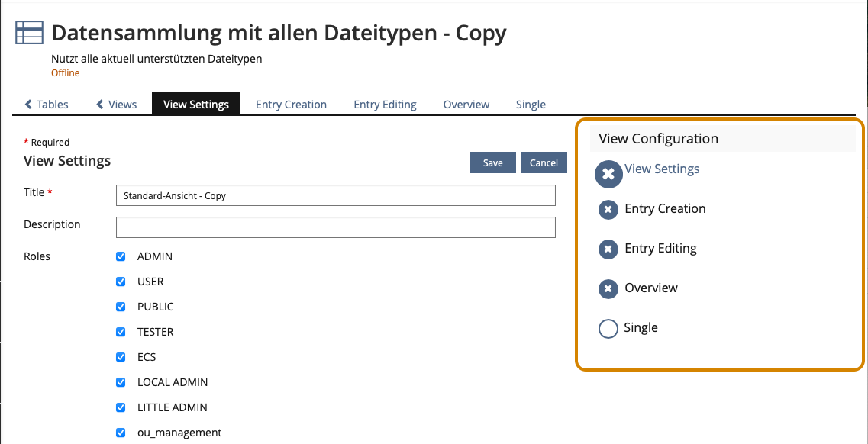Click the Entry Creation step circle icon
The width and height of the screenshot is (868, 444).
pyautogui.click(x=608, y=209)
